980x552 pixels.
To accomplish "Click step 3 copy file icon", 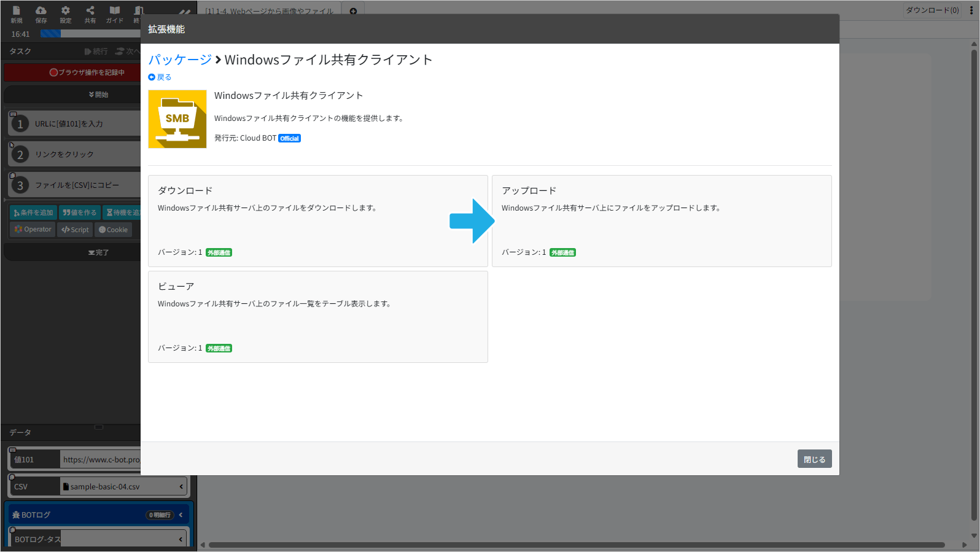I will (12, 176).
